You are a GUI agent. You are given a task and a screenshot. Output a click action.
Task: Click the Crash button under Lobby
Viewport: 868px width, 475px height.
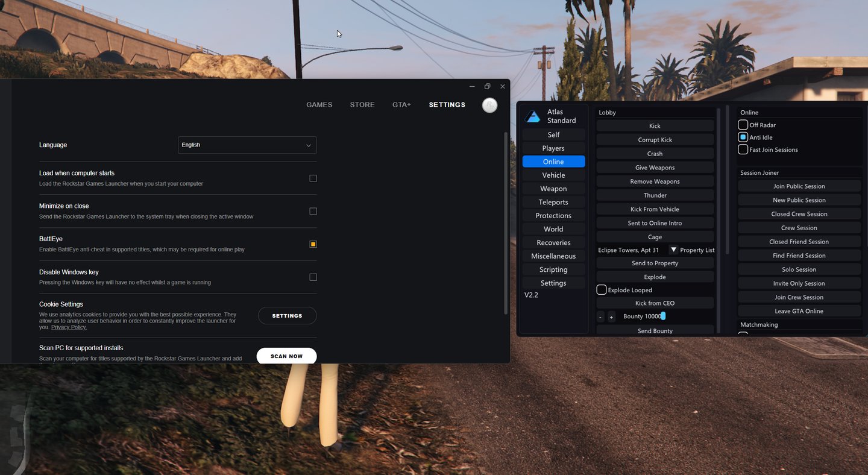(655, 154)
